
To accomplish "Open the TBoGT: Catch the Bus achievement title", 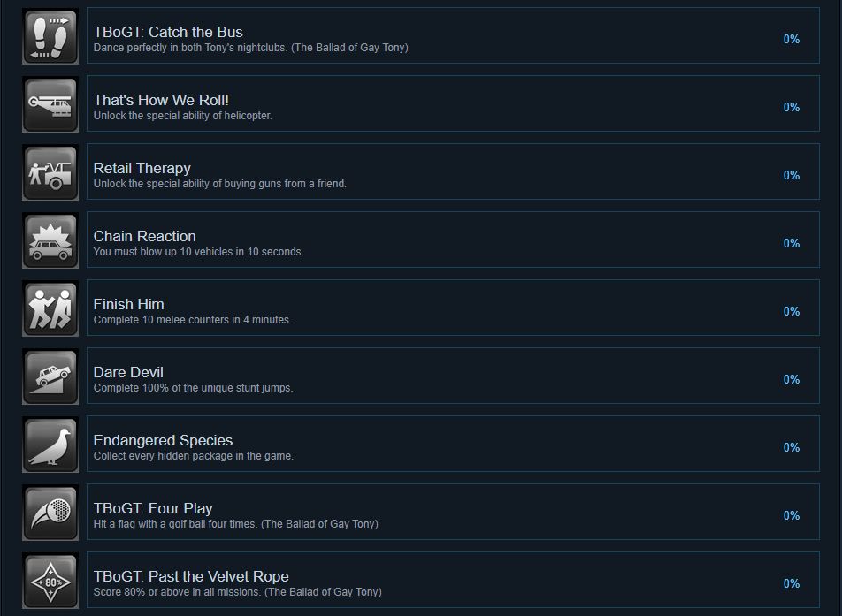I will click(x=168, y=32).
